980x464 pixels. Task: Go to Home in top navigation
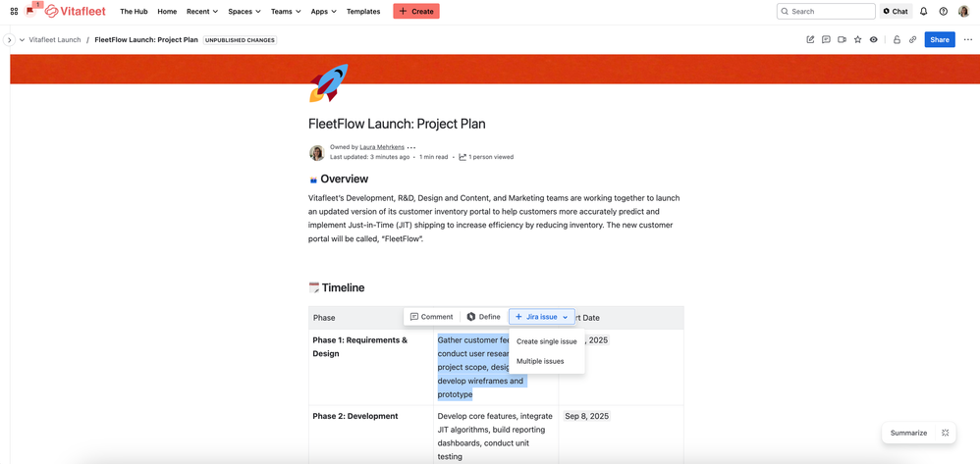click(167, 11)
